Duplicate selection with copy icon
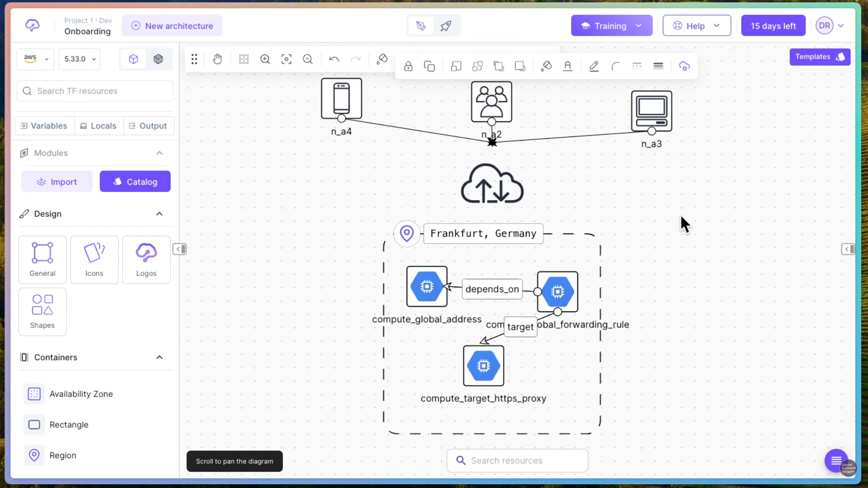This screenshot has width=868, height=488. pyautogui.click(x=429, y=66)
